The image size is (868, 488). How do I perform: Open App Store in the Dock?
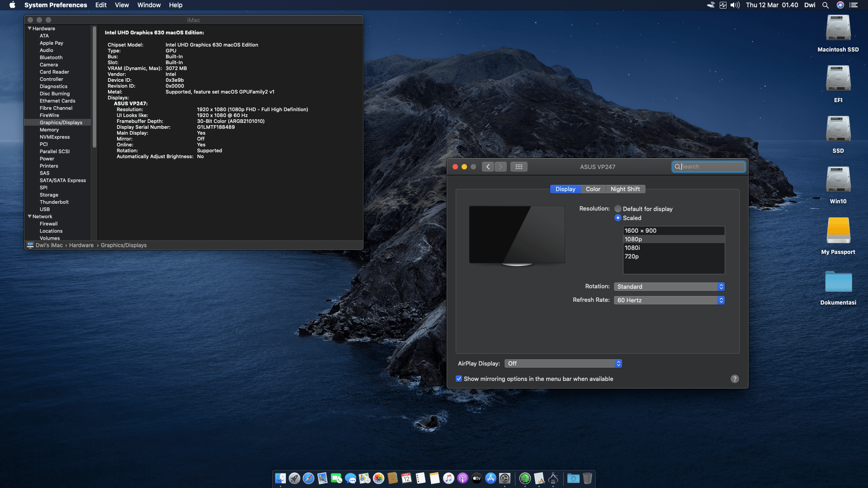click(491, 478)
